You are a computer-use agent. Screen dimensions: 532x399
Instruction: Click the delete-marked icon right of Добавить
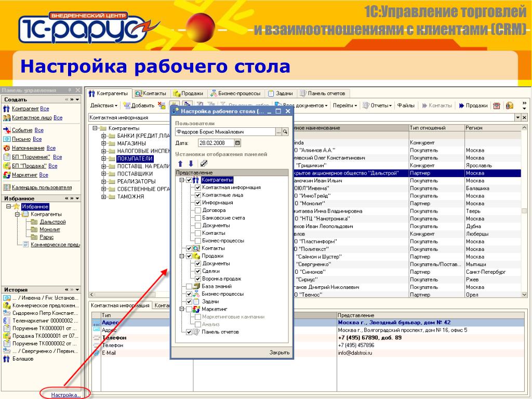point(162,105)
